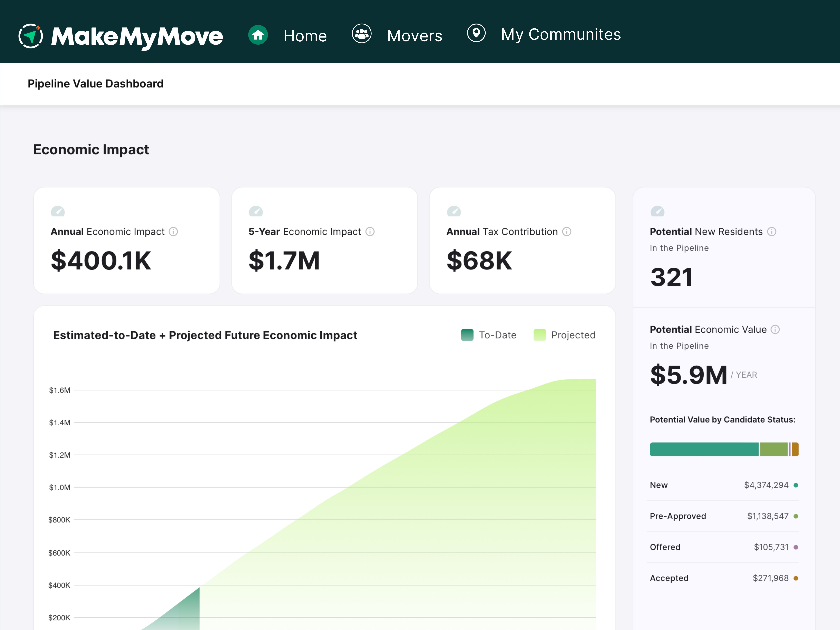Click info icon next to Potential Economic Value
840x630 pixels.
click(775, 330)
